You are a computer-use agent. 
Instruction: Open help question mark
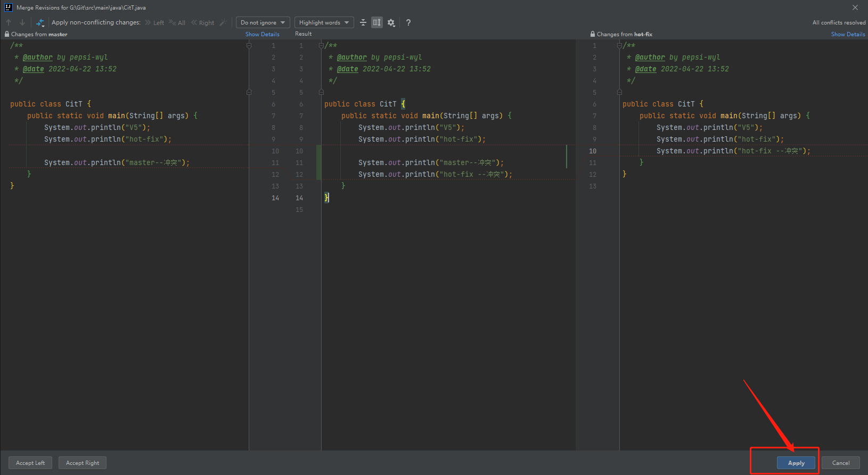pyautogui.click(x=408, y=22)
